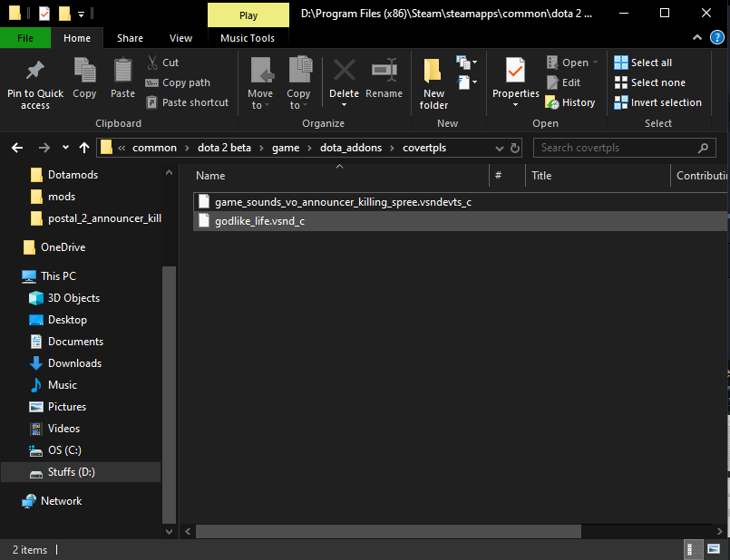Click the Forward navigation arrow

point(44,148)
